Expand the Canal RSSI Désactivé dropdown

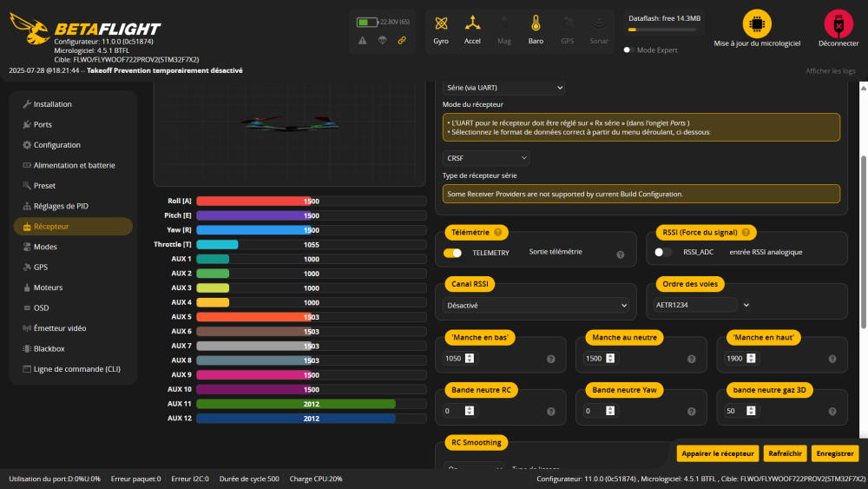pos(536,305)
